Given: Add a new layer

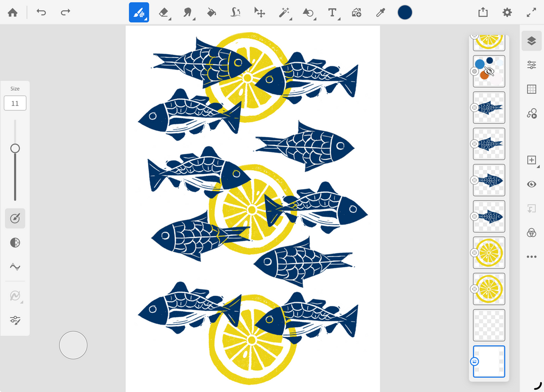Looking at the screenshot, I should tap(531, 160).
